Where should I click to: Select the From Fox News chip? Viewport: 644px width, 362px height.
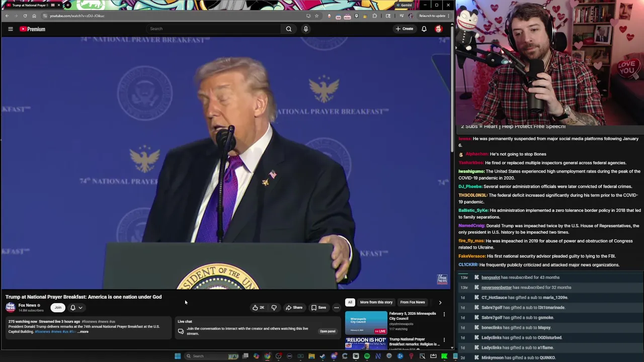coord(413,302)
